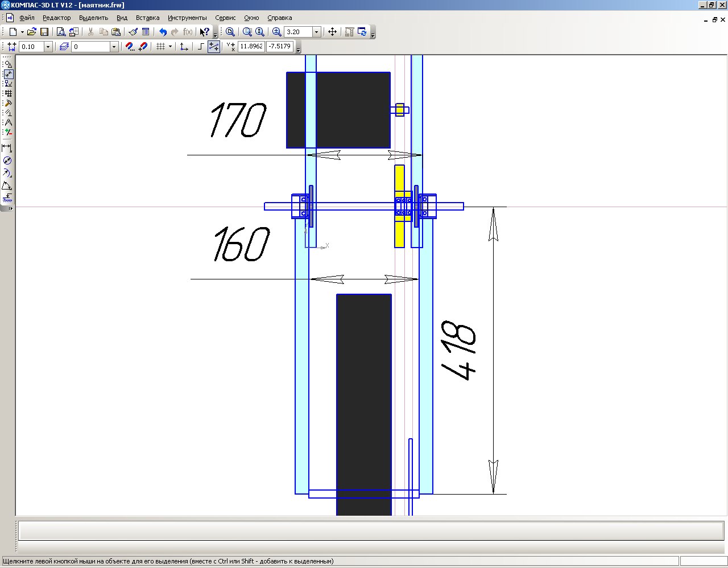Toggle the orthogonal drawing mode
This screenshot has height=568, width=728.
200,47
